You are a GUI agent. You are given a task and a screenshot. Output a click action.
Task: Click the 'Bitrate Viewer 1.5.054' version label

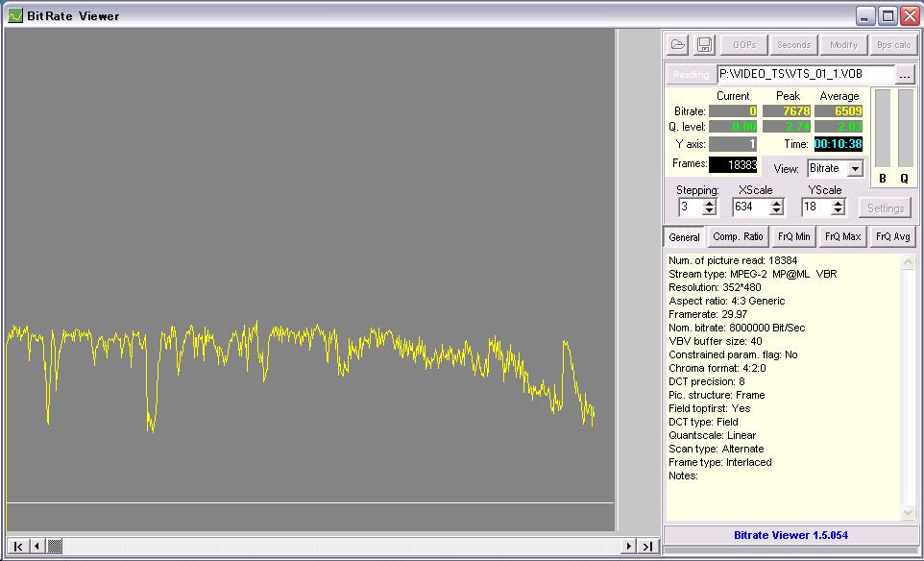pyautogui.click(x=790, y=535)
